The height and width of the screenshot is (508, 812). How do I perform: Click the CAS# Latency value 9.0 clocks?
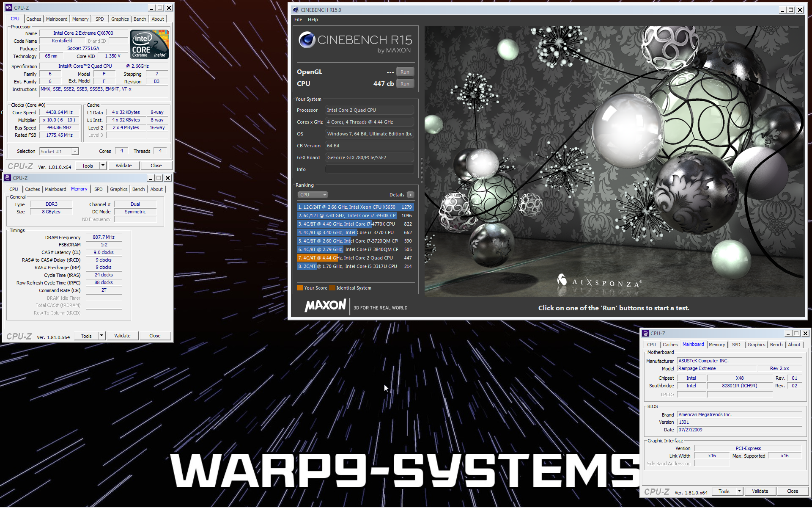(x=104, y=253)
